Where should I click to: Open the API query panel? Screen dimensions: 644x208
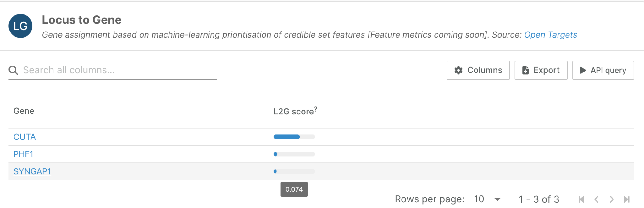(603, 70)
